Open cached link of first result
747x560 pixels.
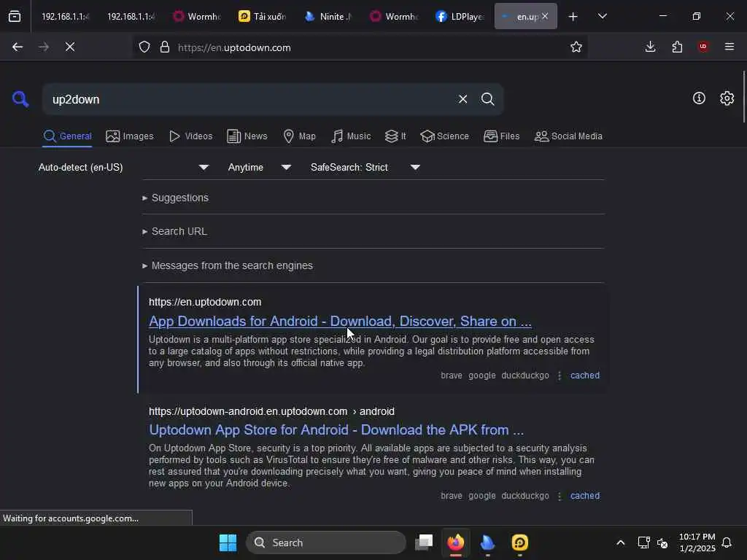tap(585, 376)
